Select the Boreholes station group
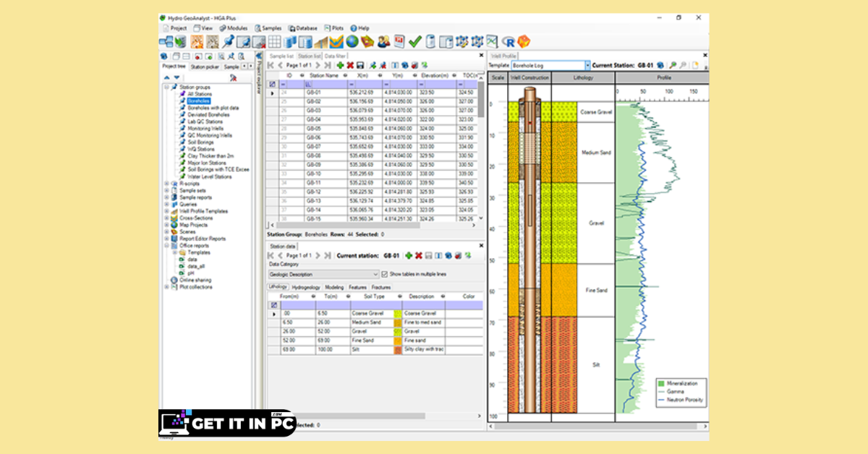This screenshot has width=868, height=454. point(199,100)
